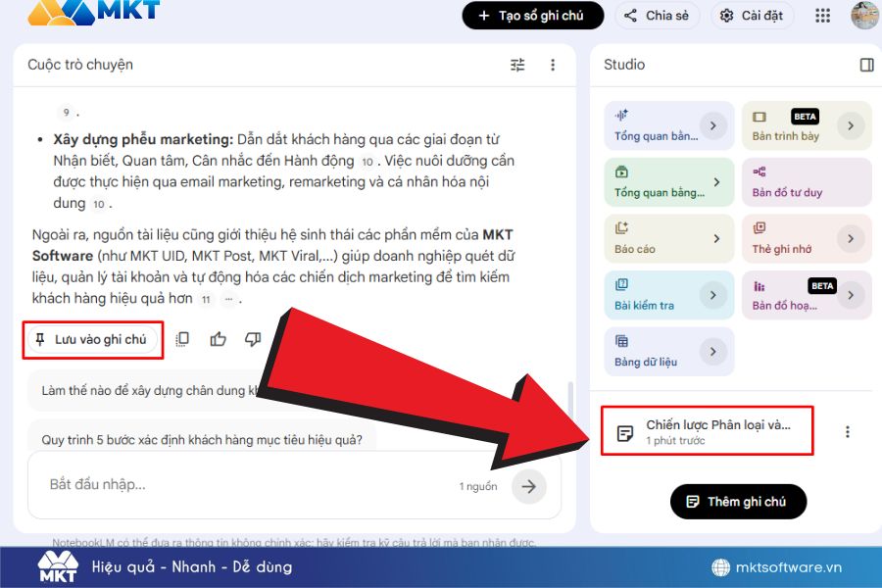Image resolution: width=882 pixels, height=588 pixels.
Task: Click the thumbs up icon
Action: point(218,339)
